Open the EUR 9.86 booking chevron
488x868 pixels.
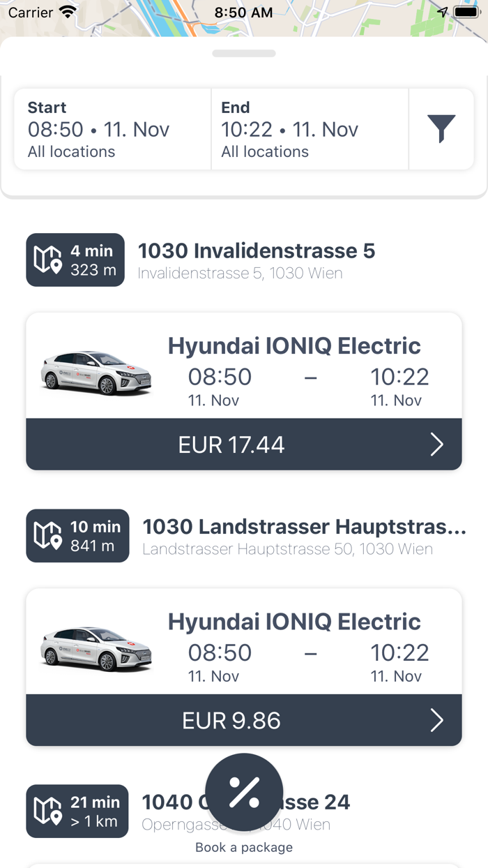click(x=436, y=720)
